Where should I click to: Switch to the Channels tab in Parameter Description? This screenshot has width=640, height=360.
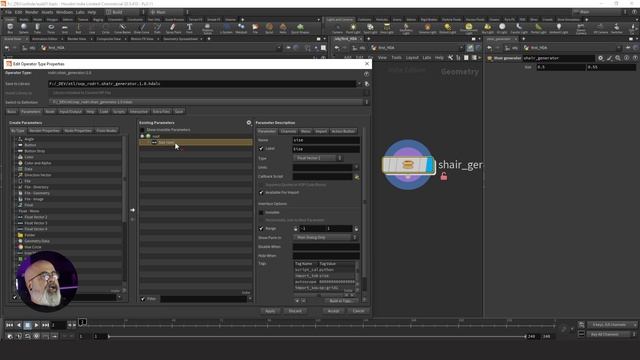click(x=288, y=131)
